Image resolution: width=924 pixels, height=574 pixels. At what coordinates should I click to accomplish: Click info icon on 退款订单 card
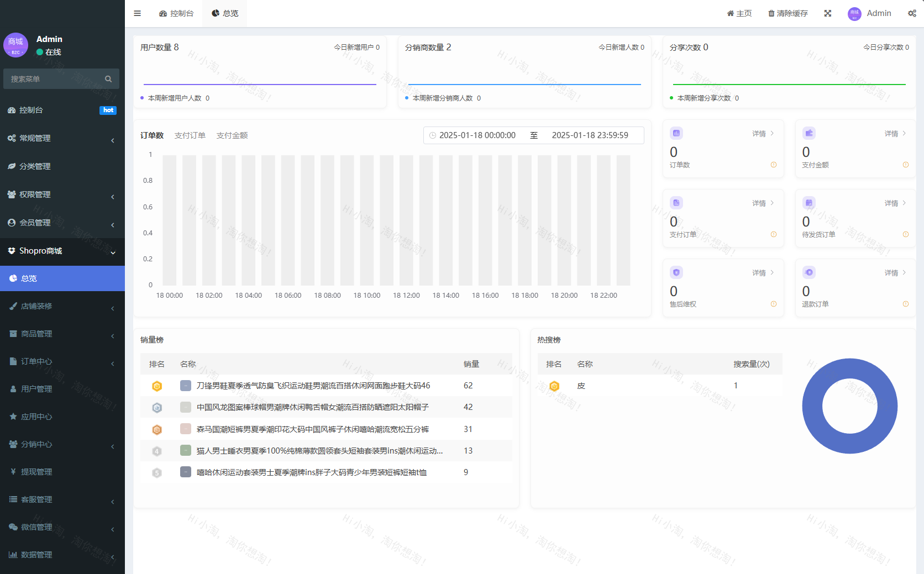click(906, 304)
